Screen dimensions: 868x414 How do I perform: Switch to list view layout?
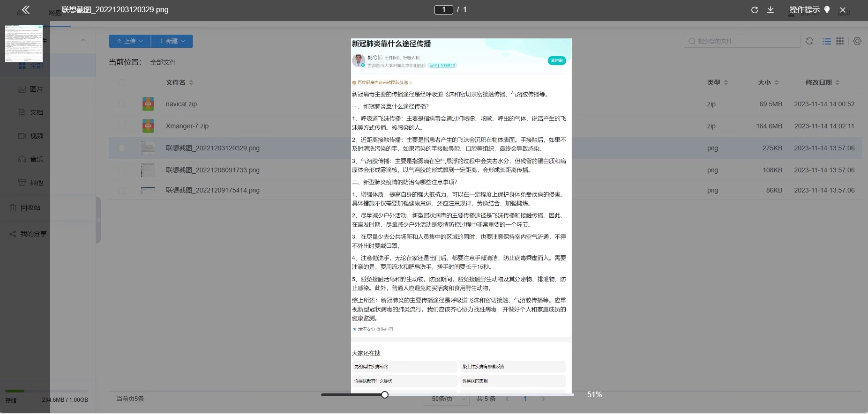pos(827,41)
